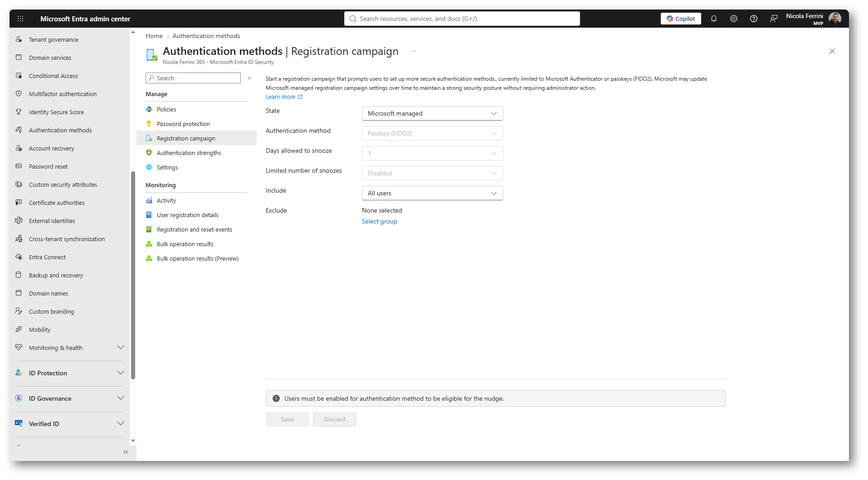Click the blade menu Search box
The width and height of the screenshot is (868, 480).
193,78
